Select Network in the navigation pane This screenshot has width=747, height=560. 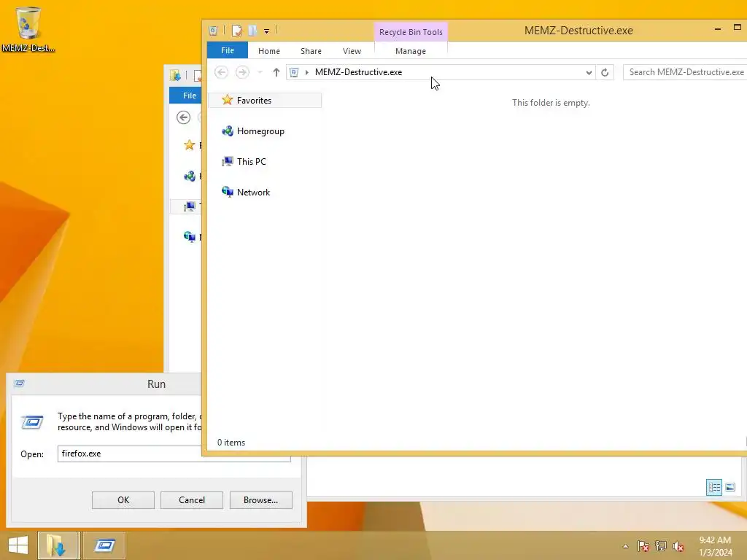(253, 192)
